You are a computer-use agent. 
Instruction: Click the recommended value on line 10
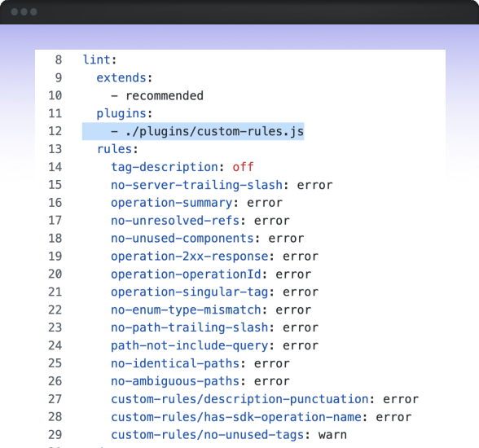pyautogui.click(x=165, y=95)
